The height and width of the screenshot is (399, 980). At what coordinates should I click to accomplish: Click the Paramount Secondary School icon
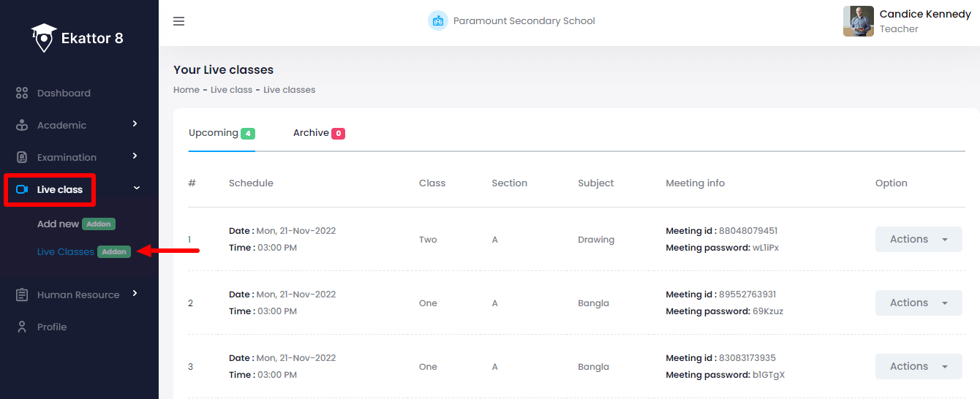click(437, 21)
